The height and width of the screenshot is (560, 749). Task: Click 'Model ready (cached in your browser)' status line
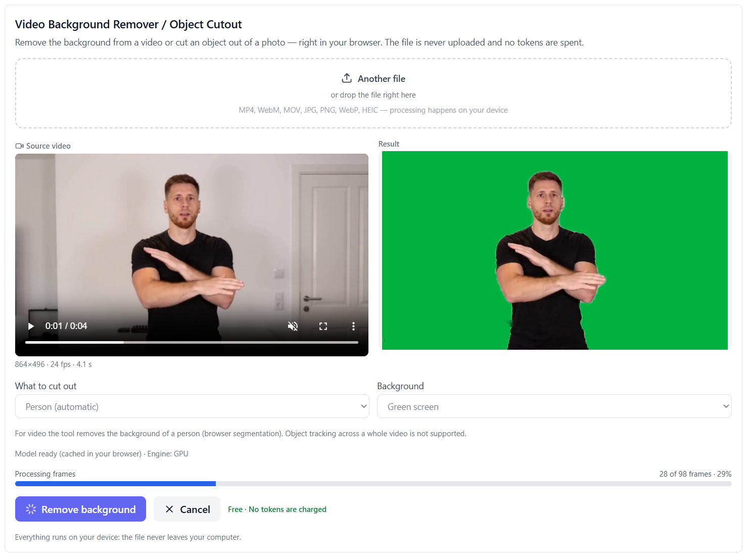click(x=102, y=453)
